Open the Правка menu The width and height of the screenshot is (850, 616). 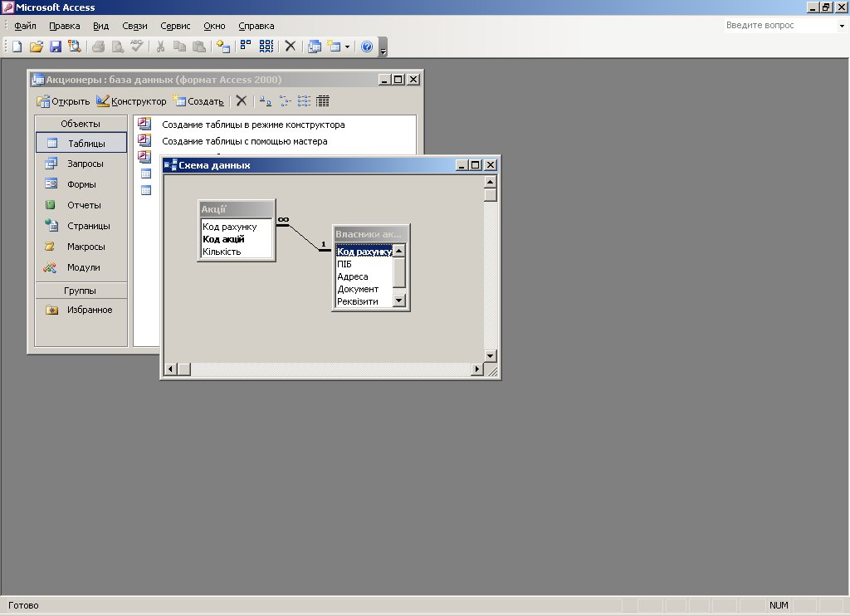click(65, 26)
